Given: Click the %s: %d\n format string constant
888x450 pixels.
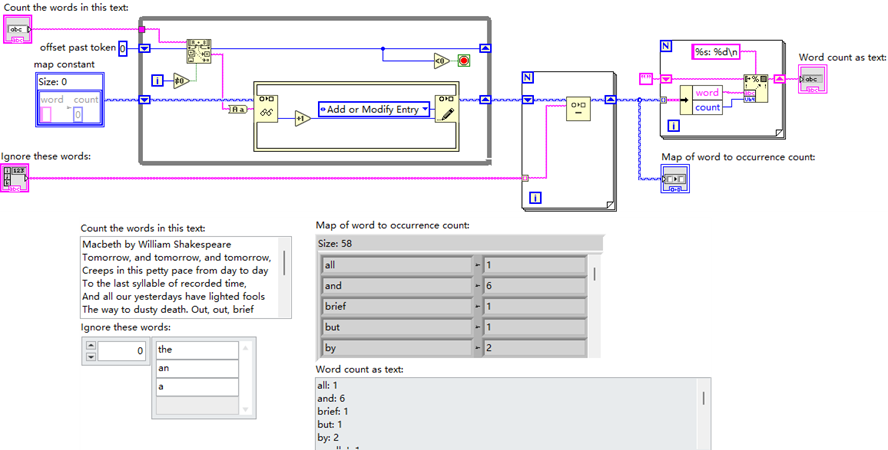Looking at the screenshot, I should click(x=717, y=52).
